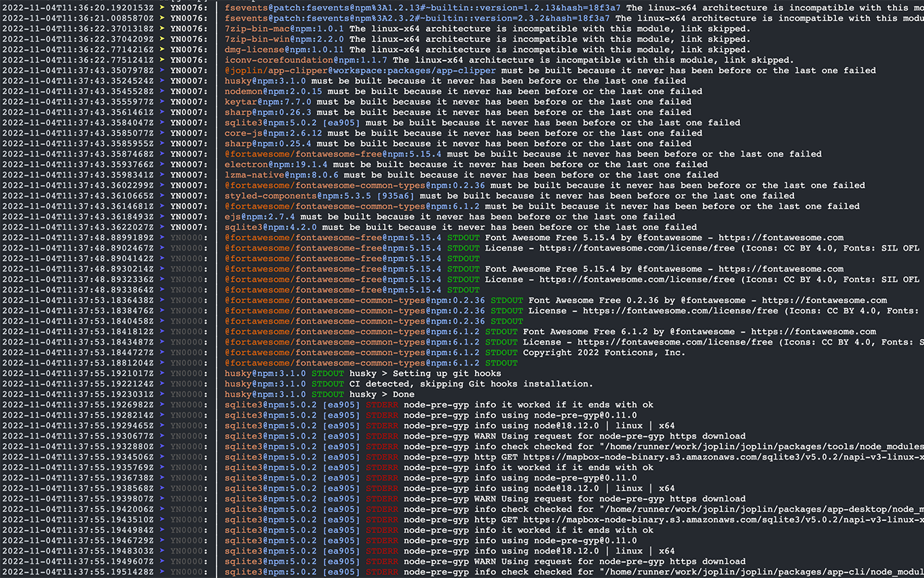Click timestamp 2022-11-04T11:36:22.7751241Z
Image resolution: width=924 pixels, height=578 pixels.
point(78,60)
